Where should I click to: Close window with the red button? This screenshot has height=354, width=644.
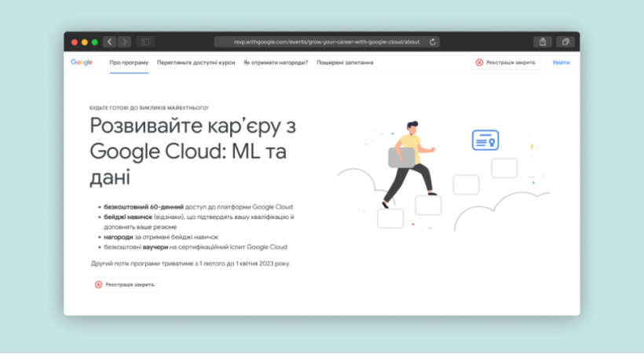[75, 42]
